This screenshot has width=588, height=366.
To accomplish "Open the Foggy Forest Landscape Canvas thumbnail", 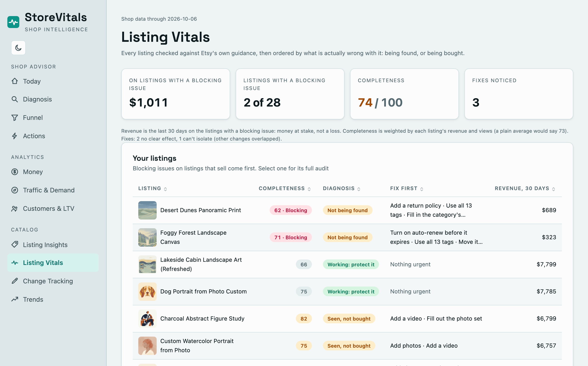I will (147, 237).
